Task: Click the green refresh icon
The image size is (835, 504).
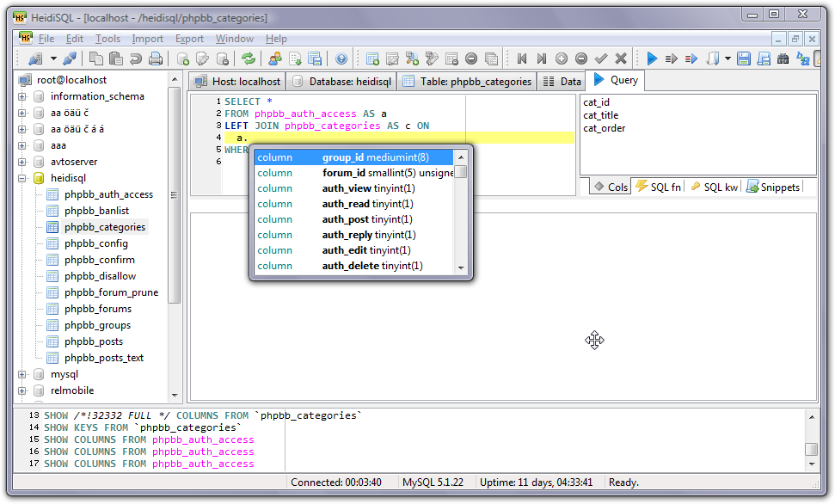Action: pos(249,58)
